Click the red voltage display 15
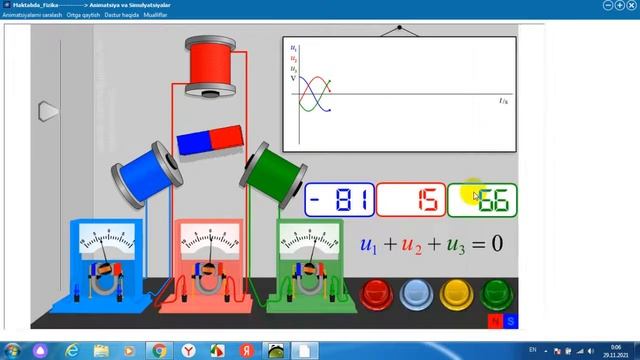The height and width of the screenshot is (360, 640). (x=411, y=200)
